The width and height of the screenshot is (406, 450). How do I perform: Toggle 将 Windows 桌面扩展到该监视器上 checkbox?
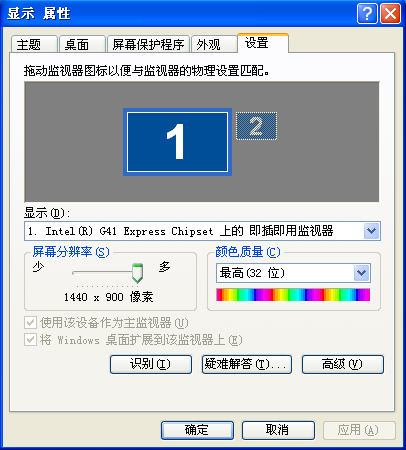coord(31,340)
